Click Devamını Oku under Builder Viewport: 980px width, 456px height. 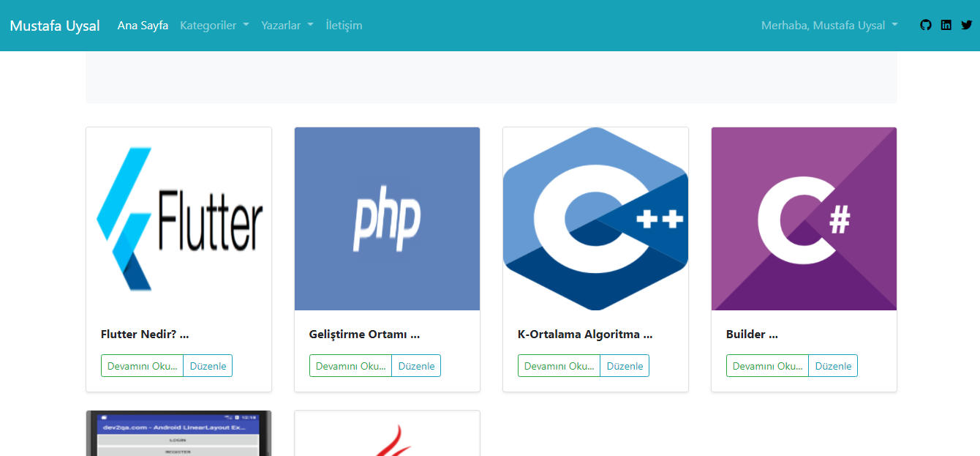point(767,366)
